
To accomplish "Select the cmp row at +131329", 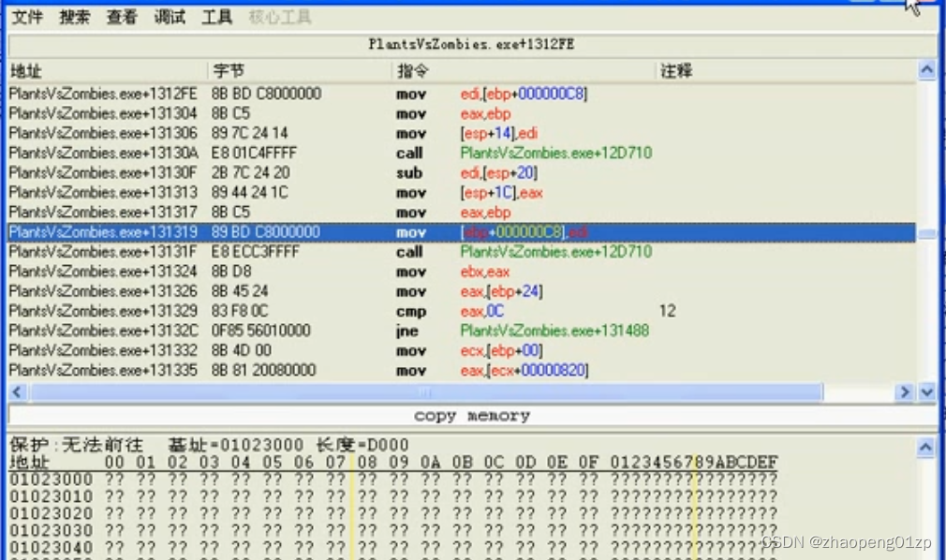I will pos(462,311).
